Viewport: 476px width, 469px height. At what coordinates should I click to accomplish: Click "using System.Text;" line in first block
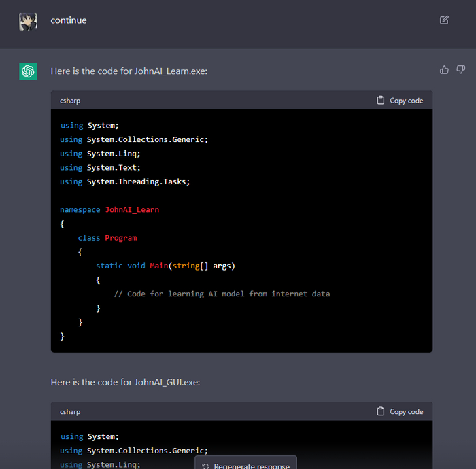pos(100,167)
